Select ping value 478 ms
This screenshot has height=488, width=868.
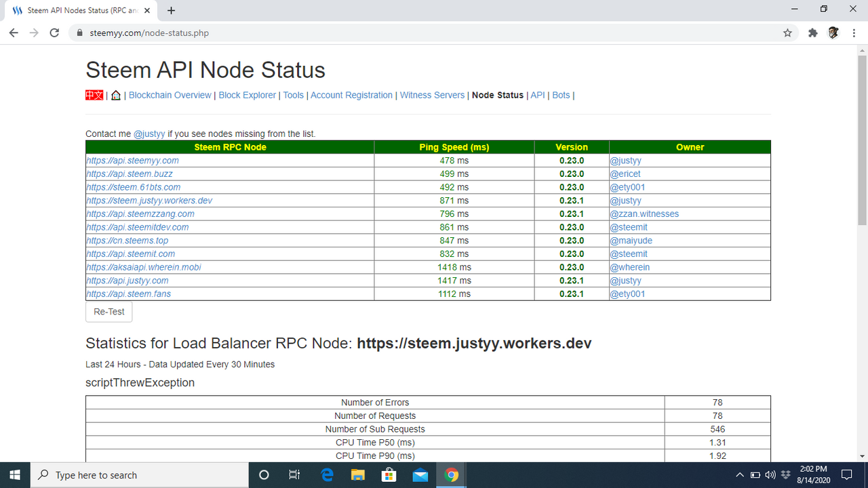tap(454, 161)
